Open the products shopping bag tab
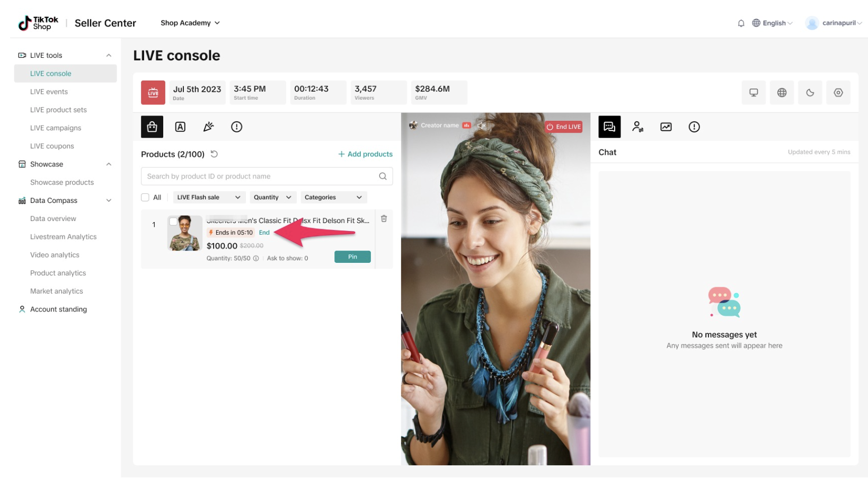868x479 pixels. [x=152, y=127]
